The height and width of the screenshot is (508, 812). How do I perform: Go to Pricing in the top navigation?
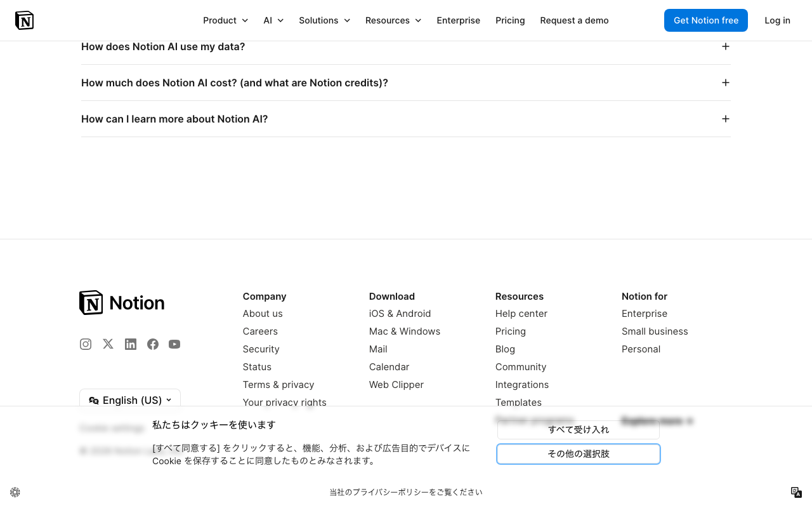(x=510, y=20)
